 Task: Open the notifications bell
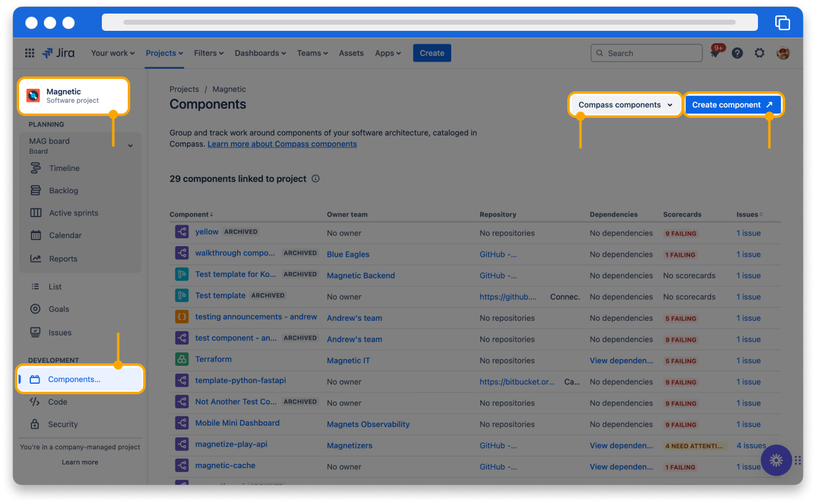[715, 54]
